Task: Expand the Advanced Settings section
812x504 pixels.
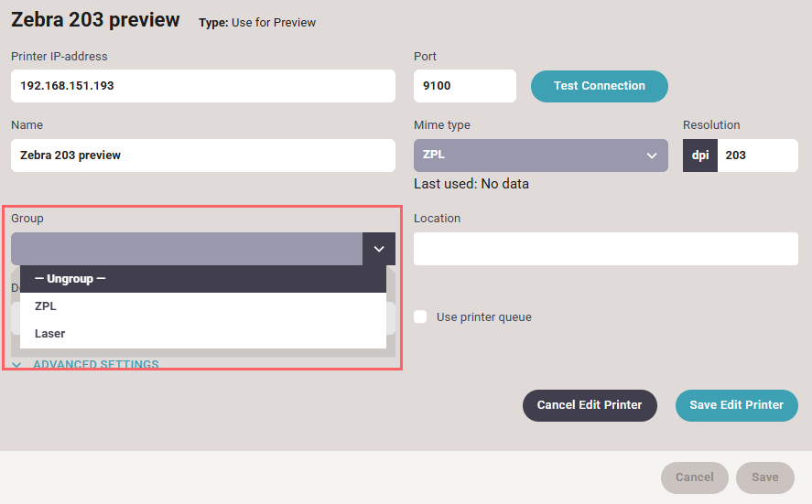Action: tap(95, 365)
